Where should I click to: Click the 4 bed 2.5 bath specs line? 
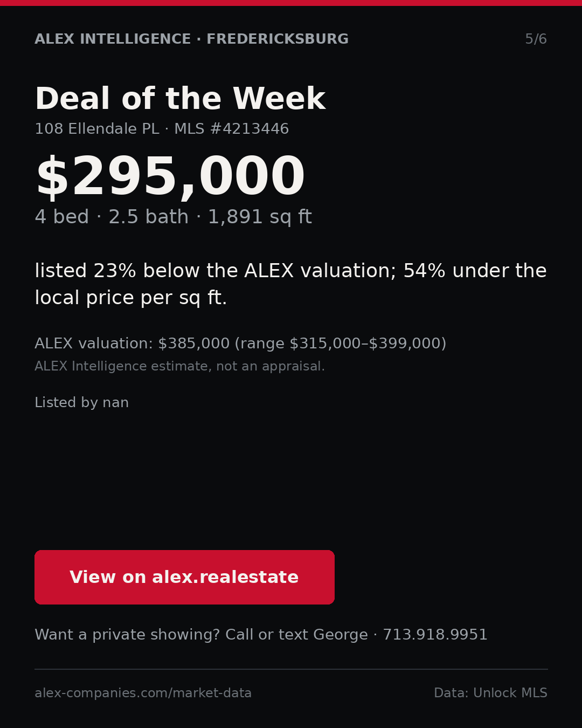coord(173,217)
